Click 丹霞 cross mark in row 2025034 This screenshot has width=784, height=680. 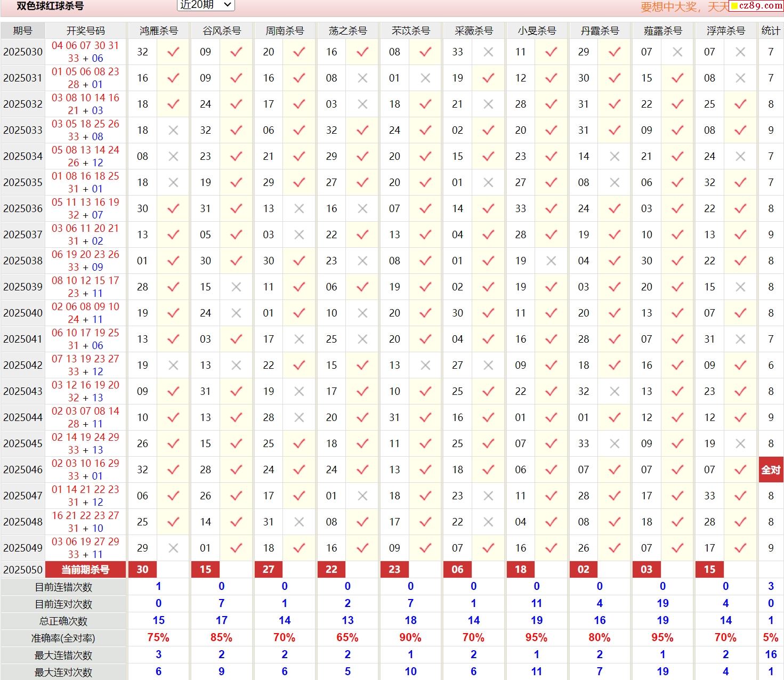tap(615, 156)
